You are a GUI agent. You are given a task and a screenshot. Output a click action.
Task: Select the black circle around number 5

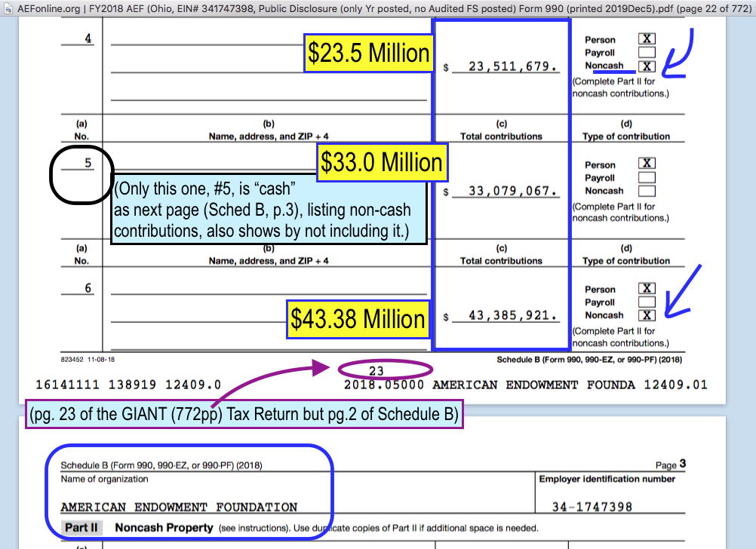pyautogui.click(x=81, y=175)
